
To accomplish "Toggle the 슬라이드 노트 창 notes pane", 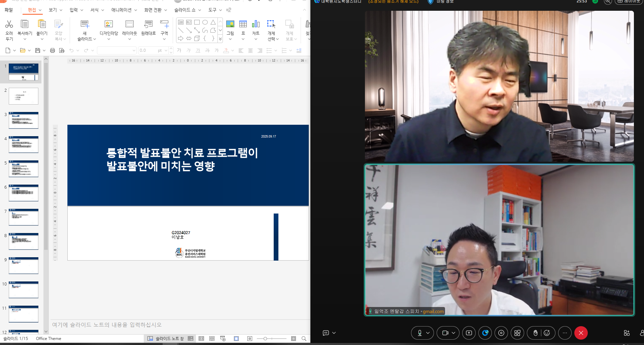I will 166,339.
